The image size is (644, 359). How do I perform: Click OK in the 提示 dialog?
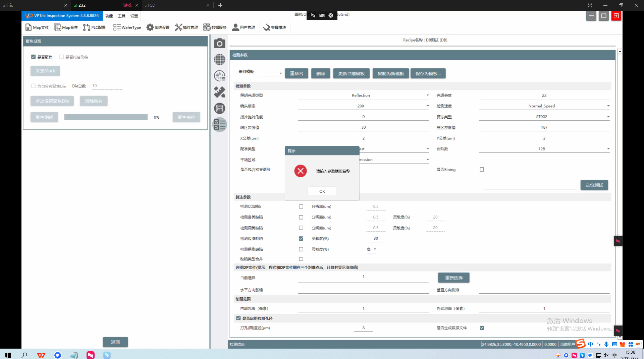tap(322, 191)
